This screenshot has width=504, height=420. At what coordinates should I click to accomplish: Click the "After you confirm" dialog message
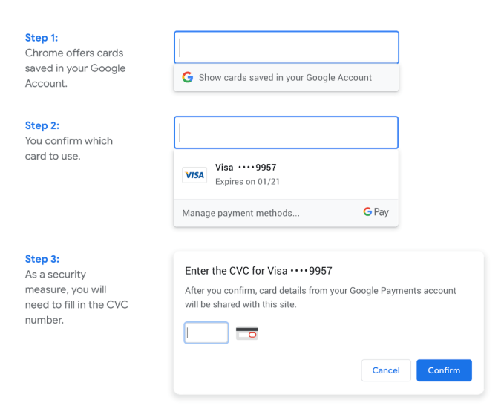pyautogui.click(x=321, y=297)
